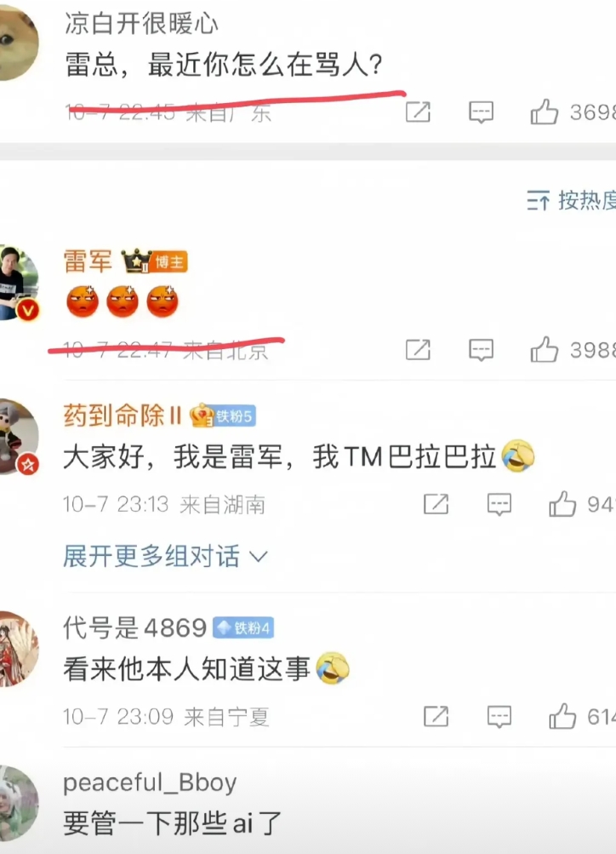Like the comment with 3698 likes
Viewport: 616px width, 854px height.
pos(545,112)
